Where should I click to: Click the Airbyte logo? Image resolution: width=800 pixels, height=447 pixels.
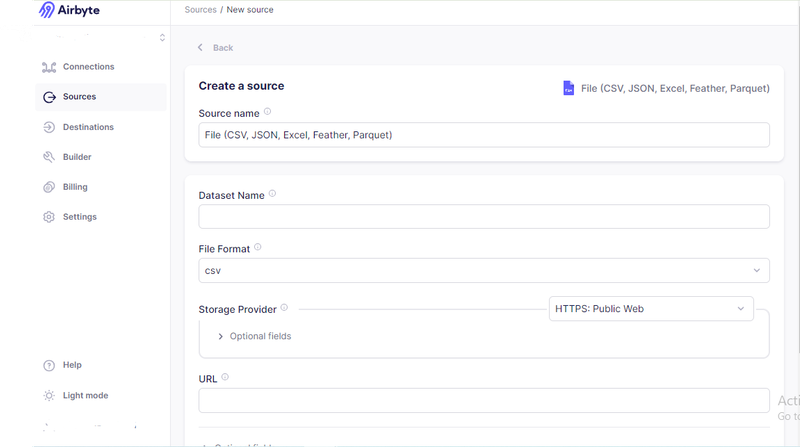click(x=69, y=10)
